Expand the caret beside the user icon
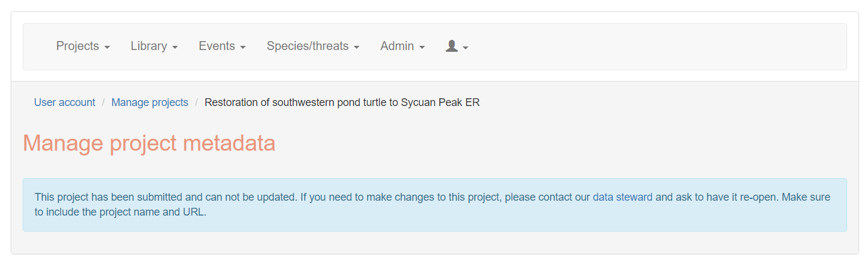 pyautogui.click(x=466, y=48)
